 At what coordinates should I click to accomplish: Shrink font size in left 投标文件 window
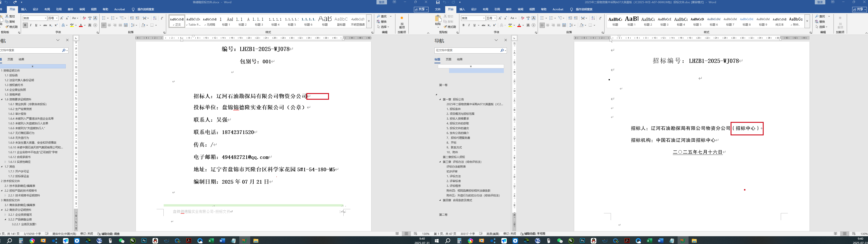coord(67,18)
